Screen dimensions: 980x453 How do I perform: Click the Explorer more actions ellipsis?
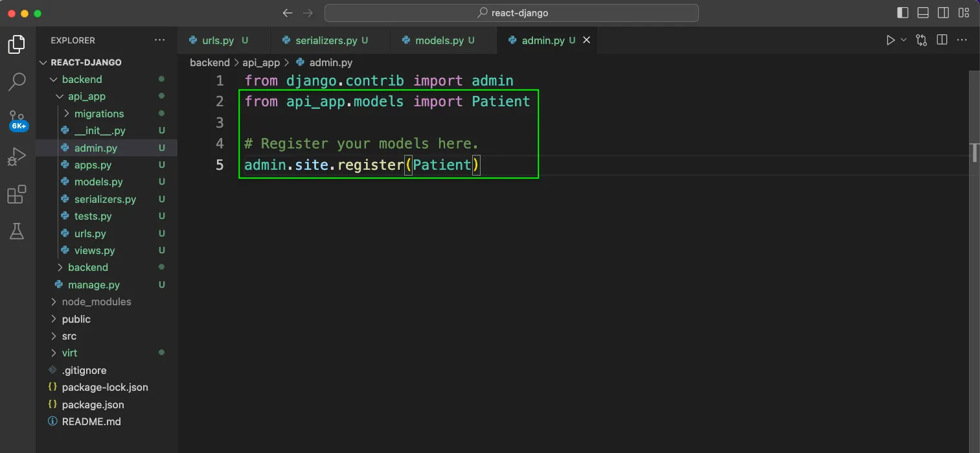[x=160, y=40]
